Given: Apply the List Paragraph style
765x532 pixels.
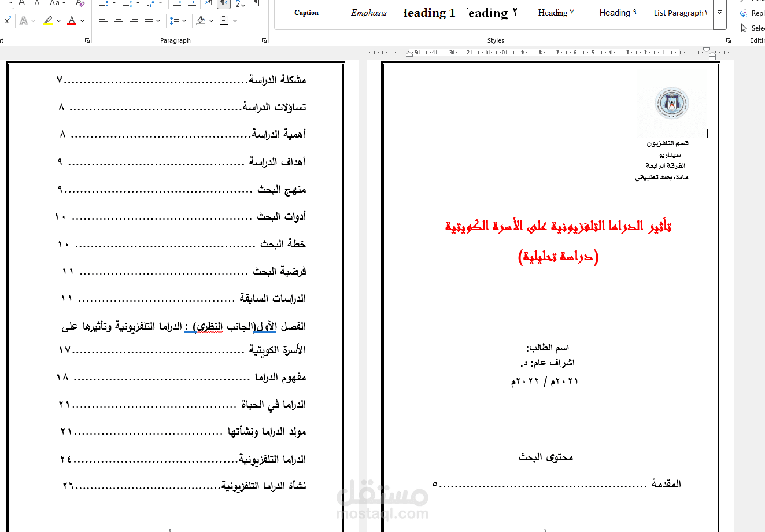Looking at the screenshot, I should click(x=681, y=13).
